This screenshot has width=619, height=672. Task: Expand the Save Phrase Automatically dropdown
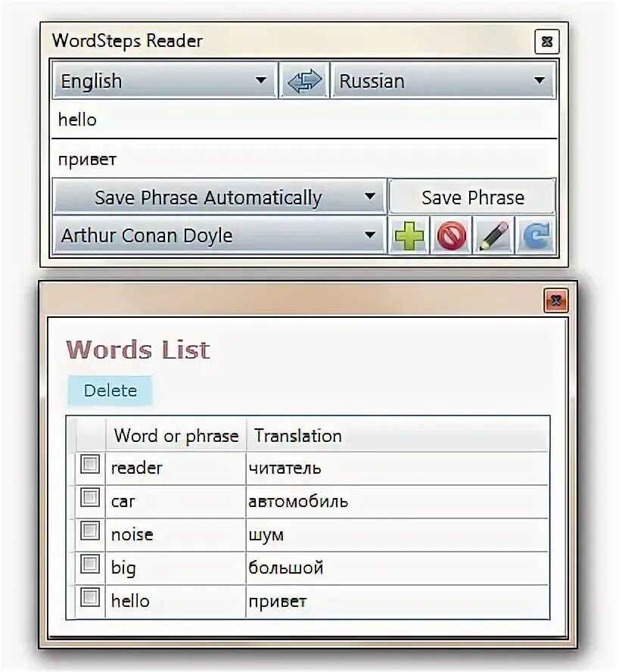coord(219,198)
